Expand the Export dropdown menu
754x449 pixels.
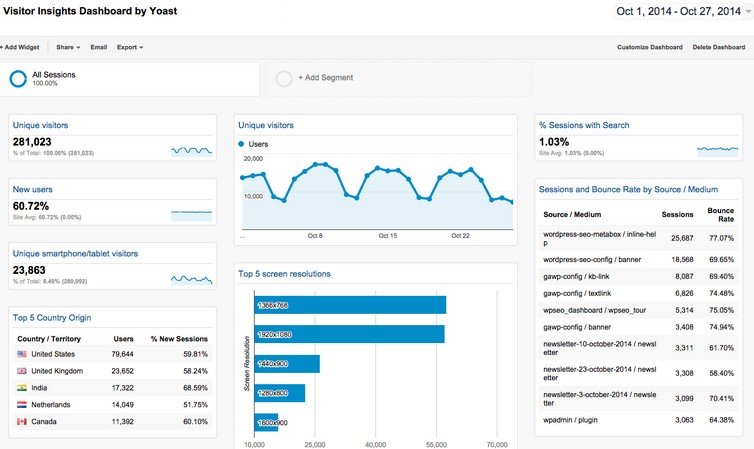pos(129,47)
